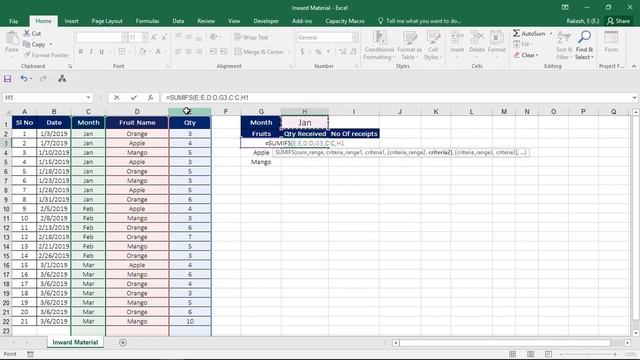Click Merge & Center button
This screenshot has width=640, height=360.
point(260,52)
